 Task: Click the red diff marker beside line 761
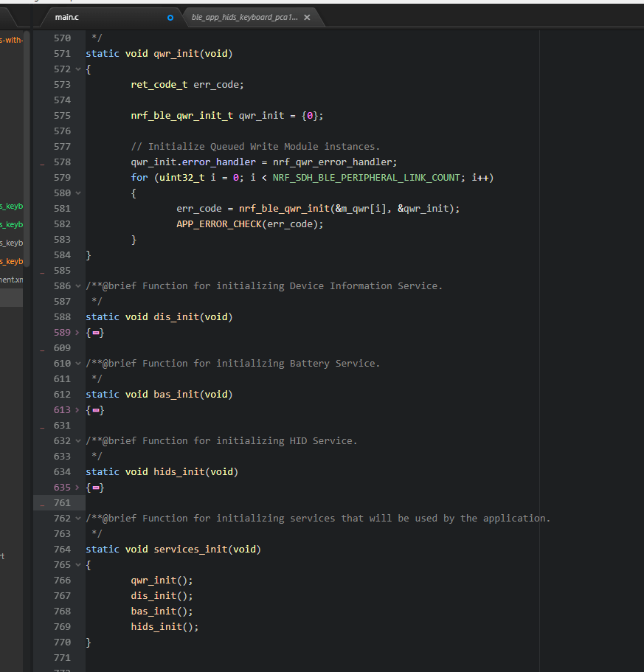coord(41,504)
